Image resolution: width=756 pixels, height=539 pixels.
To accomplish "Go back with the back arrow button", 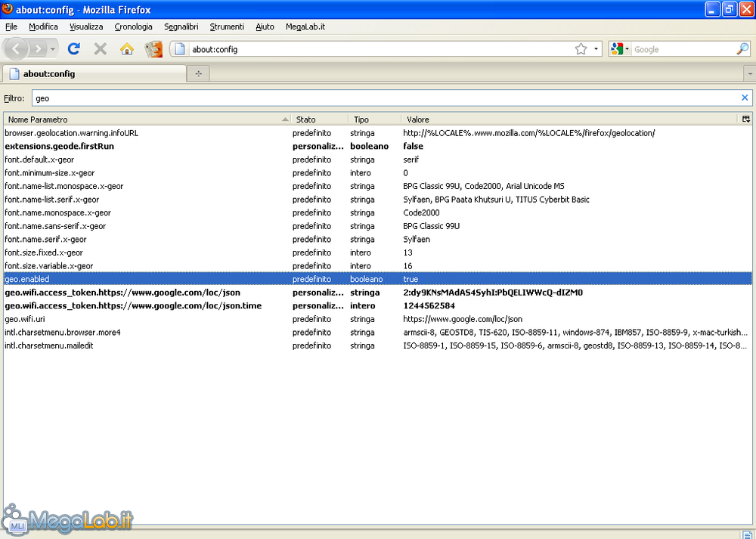I will point(16,48).
